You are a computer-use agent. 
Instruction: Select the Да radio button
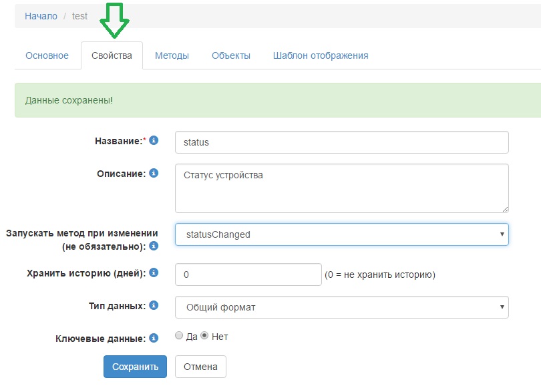[179, 336]
